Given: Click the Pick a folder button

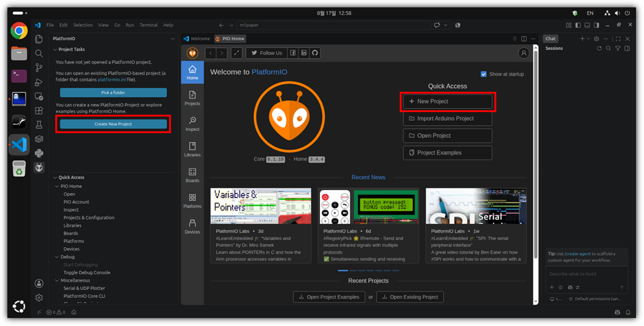Looking at the screenshot, I should pyautogui.click(x=113, y=93).
